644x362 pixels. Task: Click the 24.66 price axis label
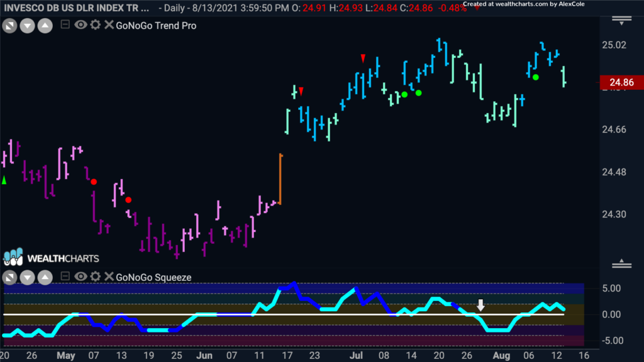[x=614, y=129]
